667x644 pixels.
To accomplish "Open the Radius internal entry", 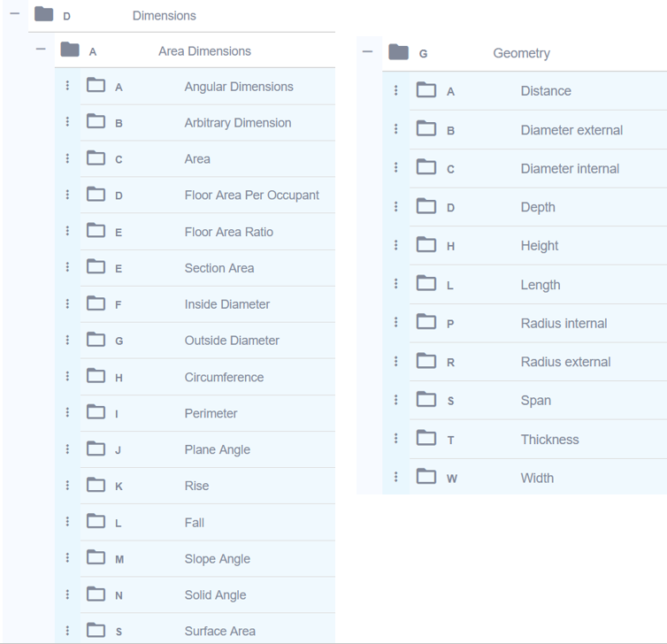I will coord(538,323).
